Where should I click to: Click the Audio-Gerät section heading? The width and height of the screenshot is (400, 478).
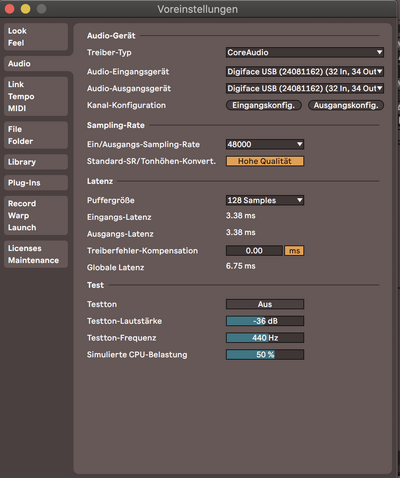[x=111, y=36]
